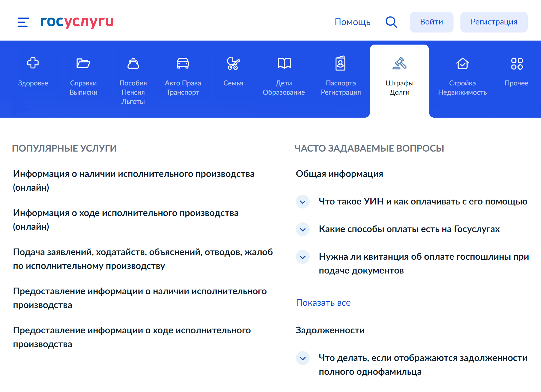
Task: Click the Справки Выписки folder icon
Action: pyautogui.click(x=83, y=63)
